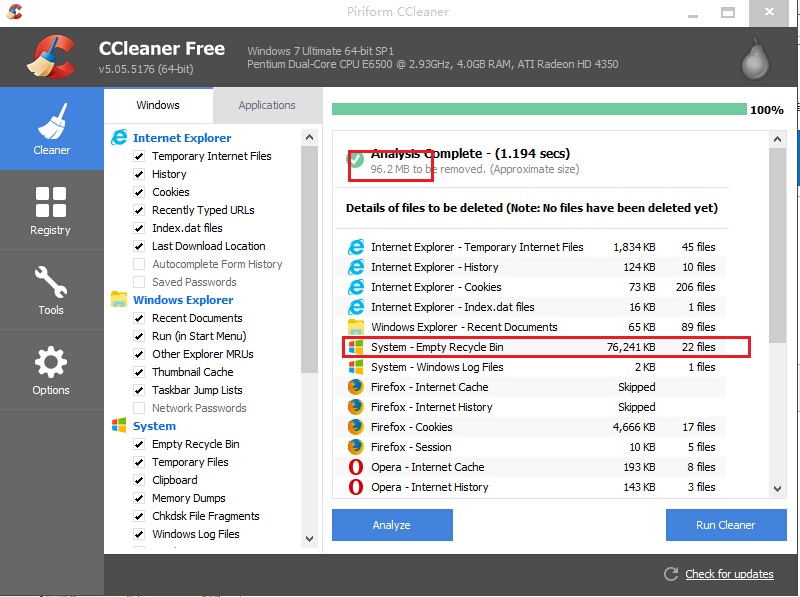Switch to the Applications tab
The height and width of the screenshot is (597, 800).
[267, 105]
